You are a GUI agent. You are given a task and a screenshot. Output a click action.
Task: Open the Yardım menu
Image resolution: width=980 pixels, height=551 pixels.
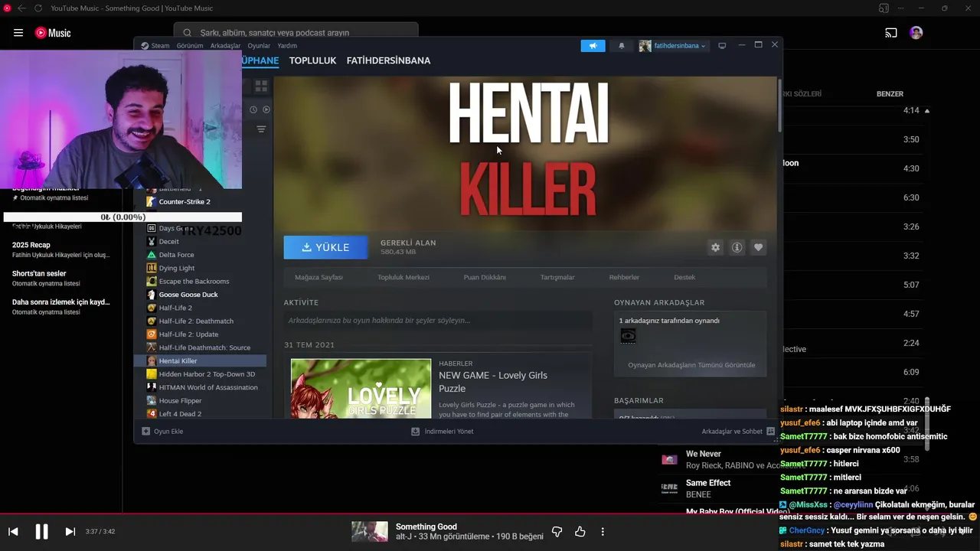[287, 46]
